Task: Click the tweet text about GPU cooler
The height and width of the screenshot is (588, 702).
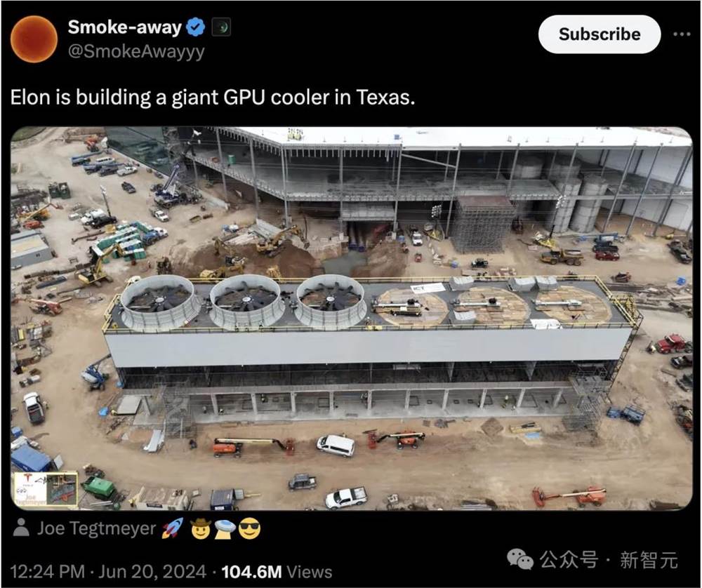Action: 212,97
